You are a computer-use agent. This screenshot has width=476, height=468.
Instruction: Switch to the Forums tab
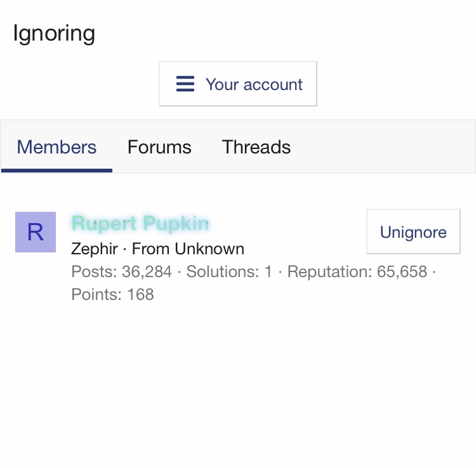coord(159,147)
